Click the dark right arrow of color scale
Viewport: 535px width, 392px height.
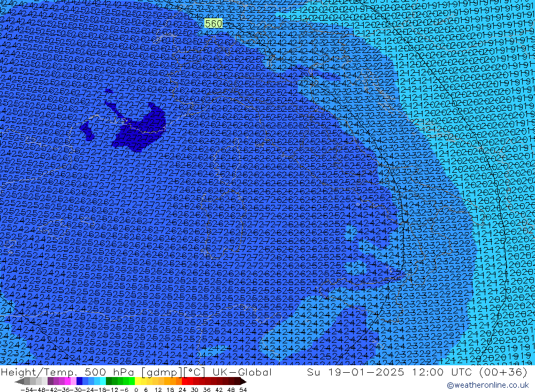click(x=243, y=381)
